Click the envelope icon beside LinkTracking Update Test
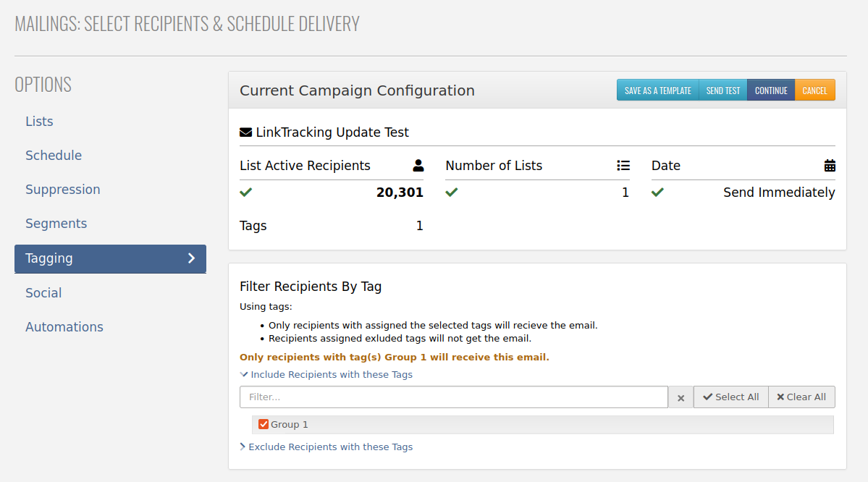This screenshot has width=868, height=482. point(246,132)
